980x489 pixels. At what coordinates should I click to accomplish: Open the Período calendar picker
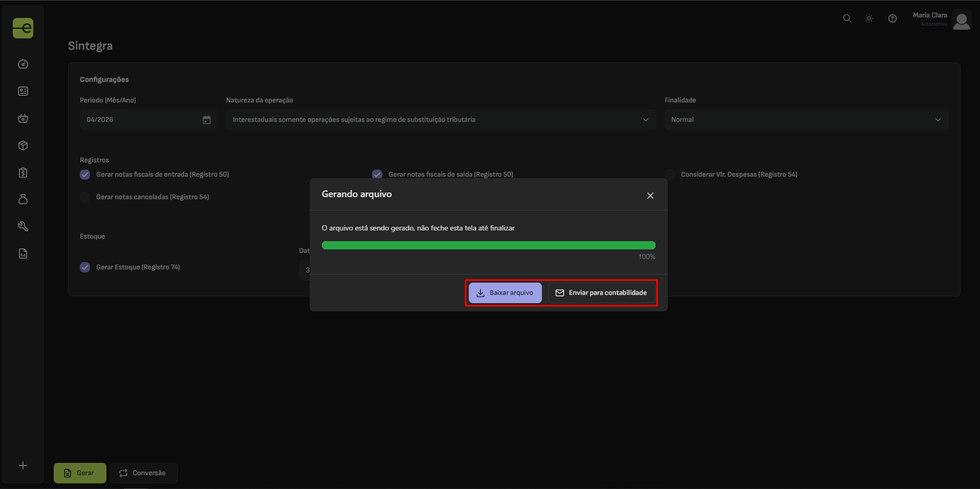pyautogui.click(x=207, y=120)
